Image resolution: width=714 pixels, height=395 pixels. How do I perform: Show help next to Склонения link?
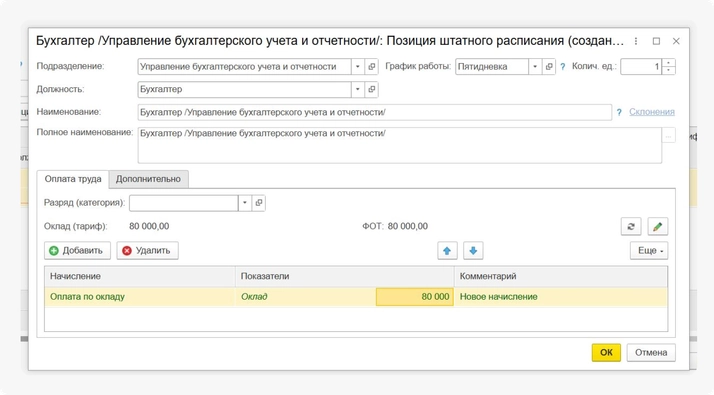tap(619, 112)
